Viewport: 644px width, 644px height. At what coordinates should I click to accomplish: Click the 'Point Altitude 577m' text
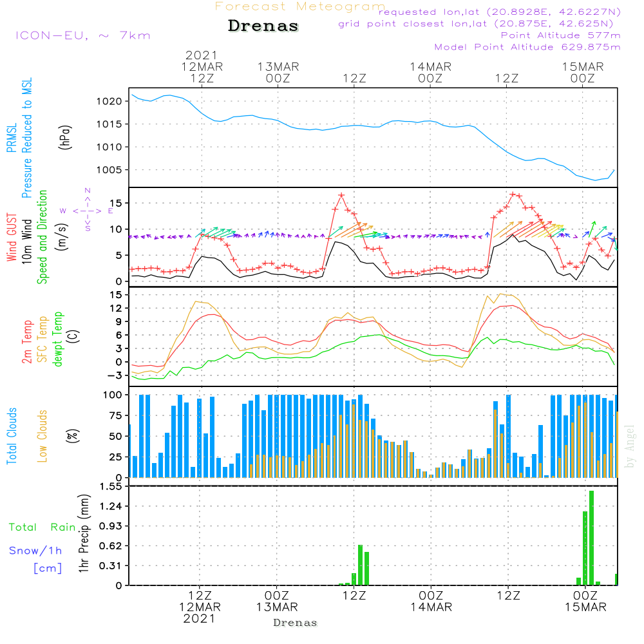click(x=561, y=35)
